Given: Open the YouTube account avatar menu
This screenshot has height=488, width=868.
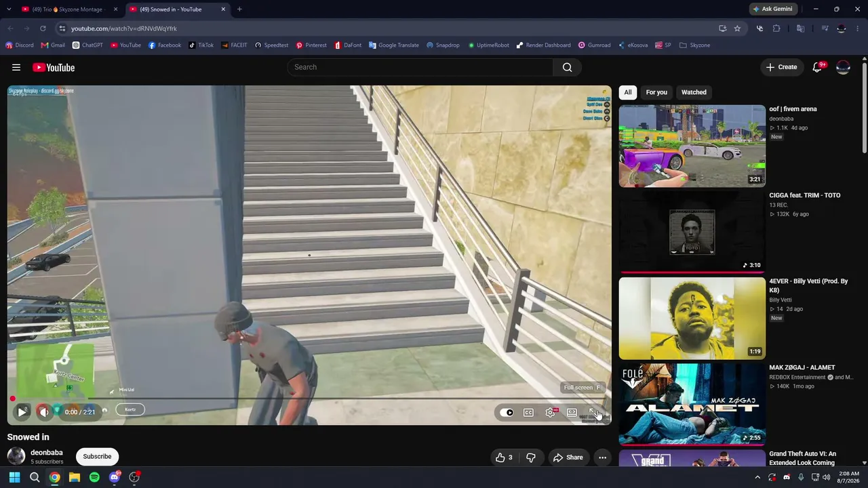Looking at the screenshot, I should (843, 67).
